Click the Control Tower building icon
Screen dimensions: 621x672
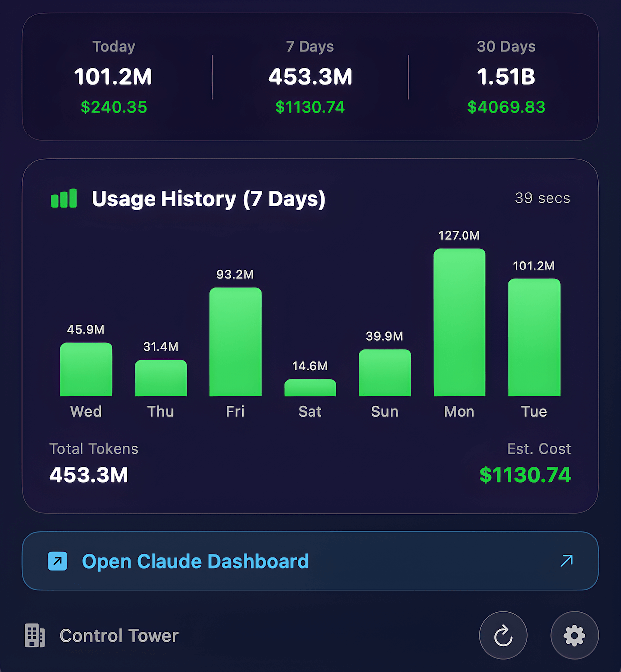(35, 635)
